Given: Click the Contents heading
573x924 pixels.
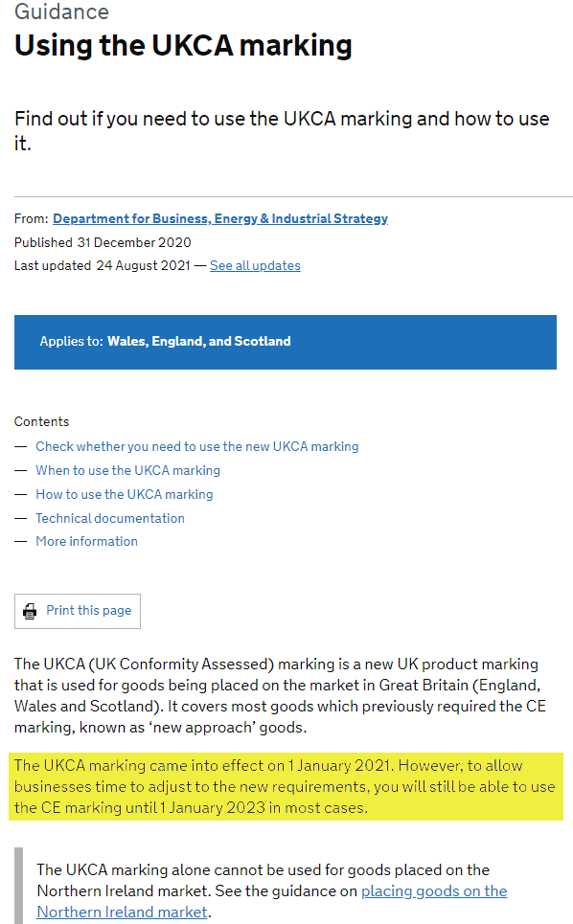Looking at the screenshot, I should (x=42, y=422).
